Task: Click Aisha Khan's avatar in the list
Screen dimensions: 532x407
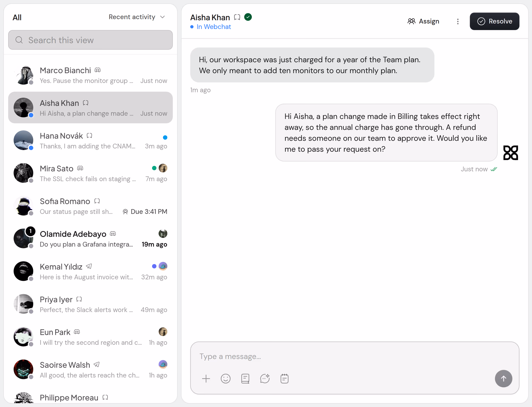Action: pos(23,108)
